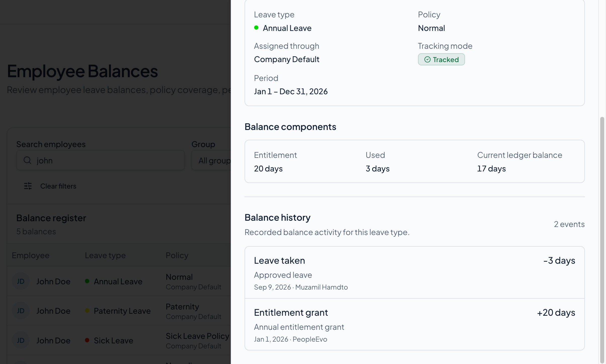
Task: Click the red dot beside Sick Leave
Action: pos(87,340)
